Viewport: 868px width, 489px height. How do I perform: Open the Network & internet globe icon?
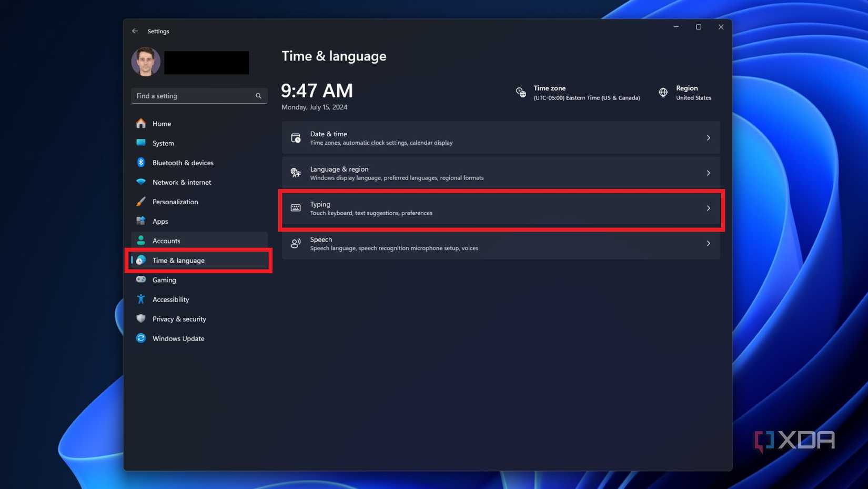coord(140,182)
